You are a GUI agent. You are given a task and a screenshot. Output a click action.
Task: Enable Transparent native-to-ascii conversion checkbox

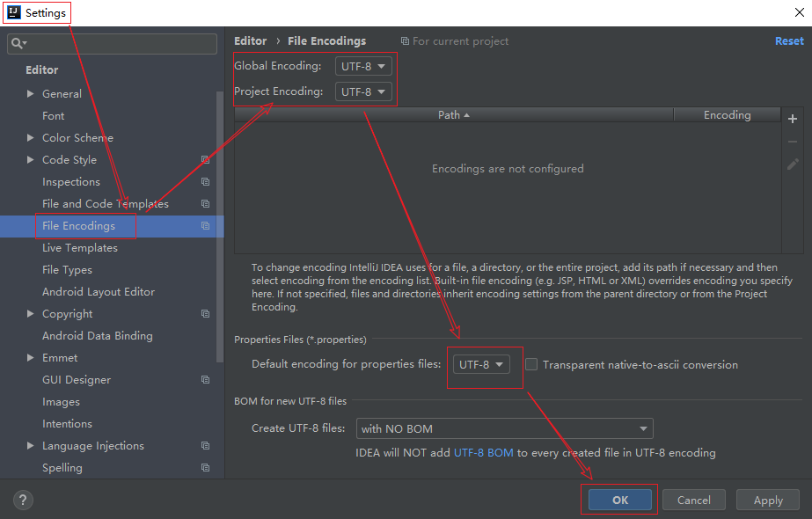tap(531, 364)
